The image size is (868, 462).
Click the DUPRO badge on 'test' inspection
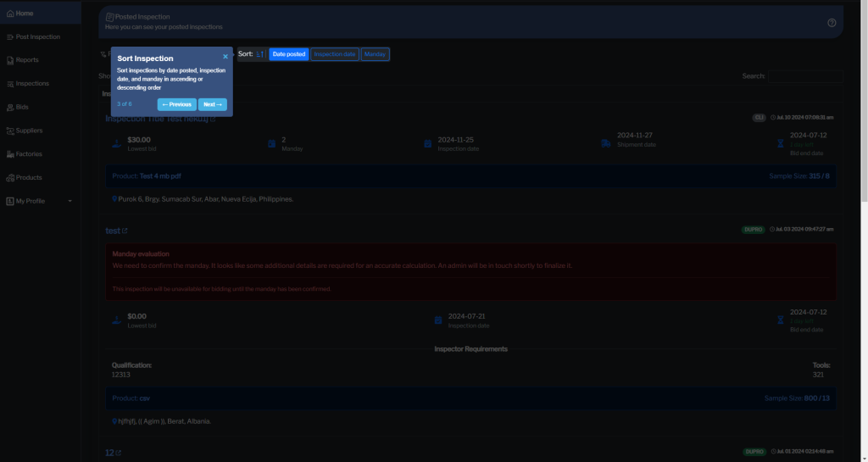point(753,230)
